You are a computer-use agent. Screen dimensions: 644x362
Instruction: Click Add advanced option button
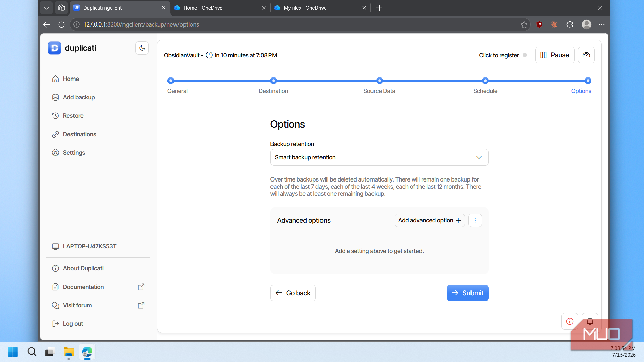point(430,220)
